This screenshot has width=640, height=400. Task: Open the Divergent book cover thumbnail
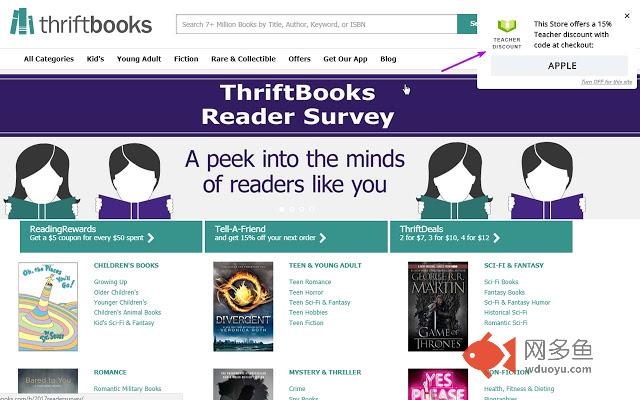[x=243, y=307]
